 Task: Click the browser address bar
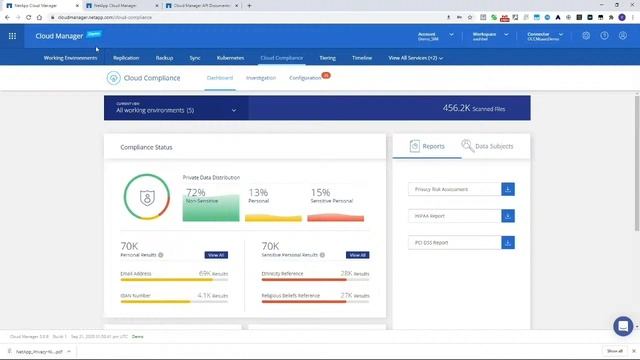tap(245, 17)
